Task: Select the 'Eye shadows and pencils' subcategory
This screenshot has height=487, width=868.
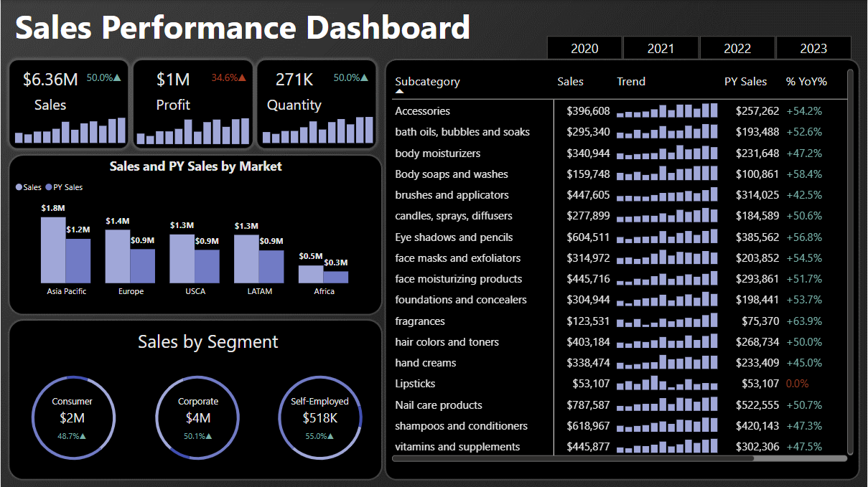Action: pos(454,237)
